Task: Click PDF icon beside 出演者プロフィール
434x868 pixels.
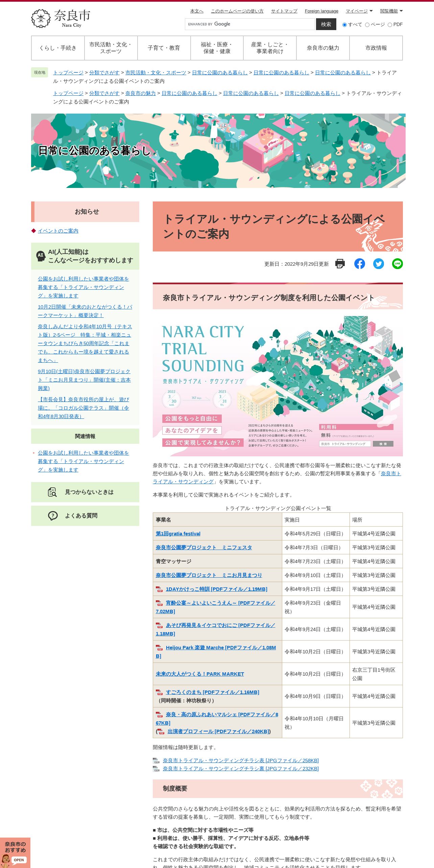Action: point(161,731)
